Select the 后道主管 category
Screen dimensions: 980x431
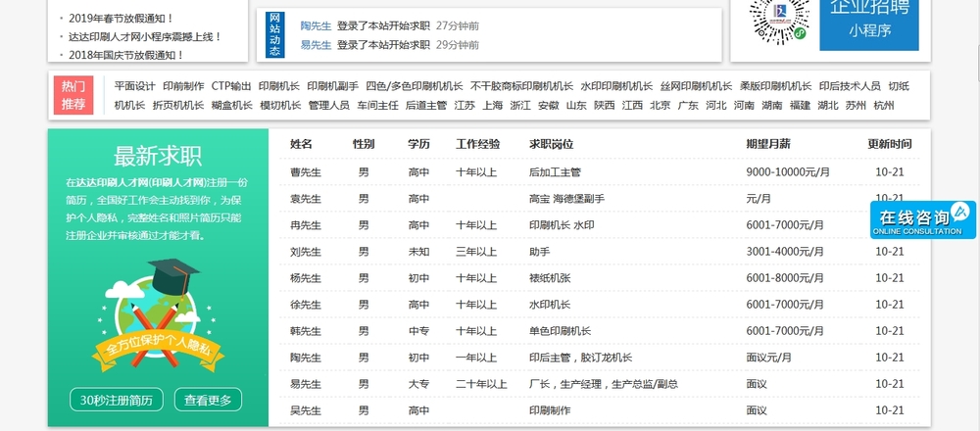click(x=426, y=105)
